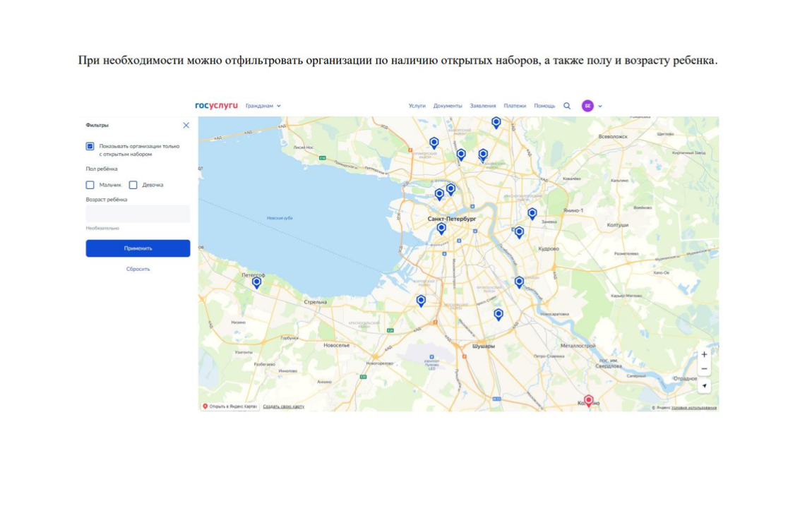Close the Фильтры panel
Screen dimensions: 812x525
(x=186, y=125)
